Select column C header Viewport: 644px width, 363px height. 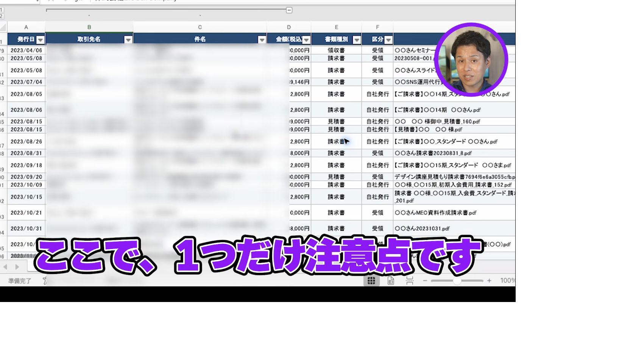point(200,27)
